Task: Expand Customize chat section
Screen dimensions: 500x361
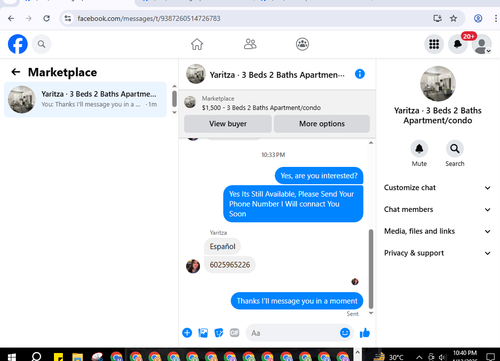Action: tap(437, 188)
